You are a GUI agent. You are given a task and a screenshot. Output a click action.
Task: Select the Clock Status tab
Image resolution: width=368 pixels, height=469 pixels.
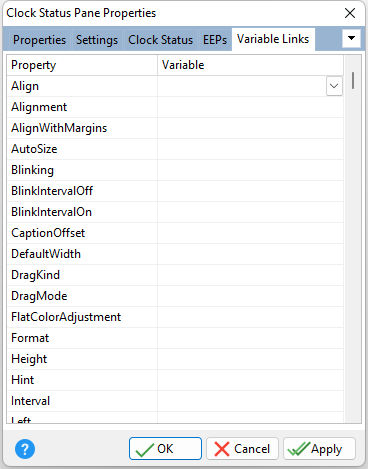pos(160,40)
